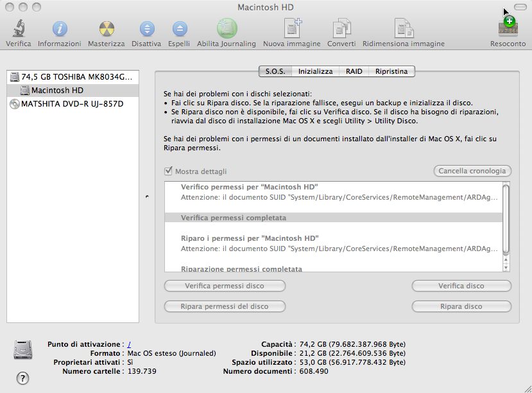Select the Macintosh HD volume
This screenshot has width=532, height=393.
(x=73, y=91)
